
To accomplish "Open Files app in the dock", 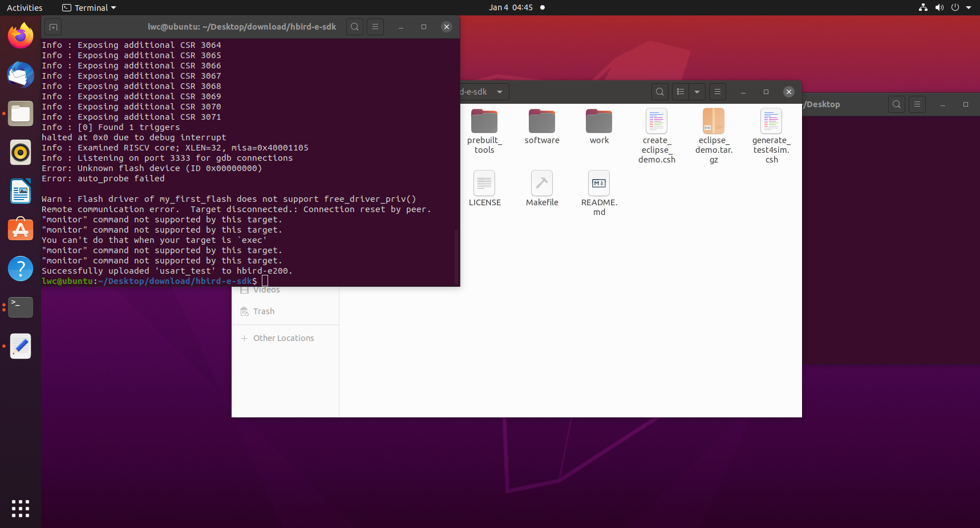I will tap(21, 113).
